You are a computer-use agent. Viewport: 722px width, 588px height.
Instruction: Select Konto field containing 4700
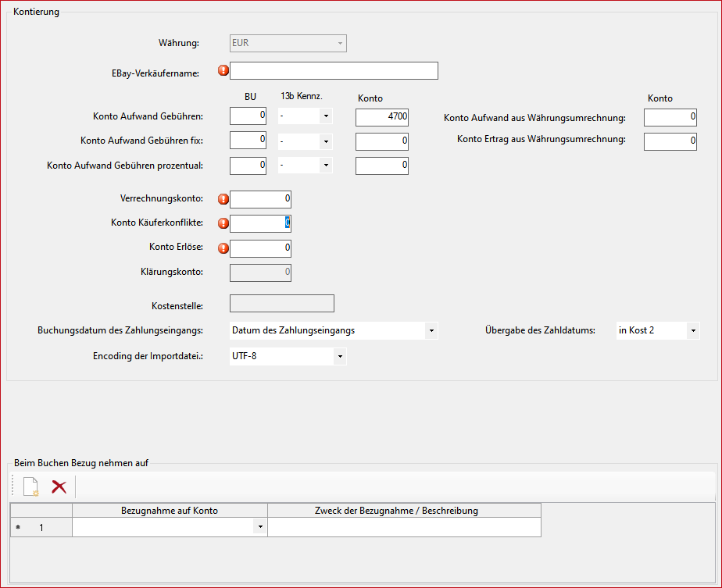click(x=381, y=117)
